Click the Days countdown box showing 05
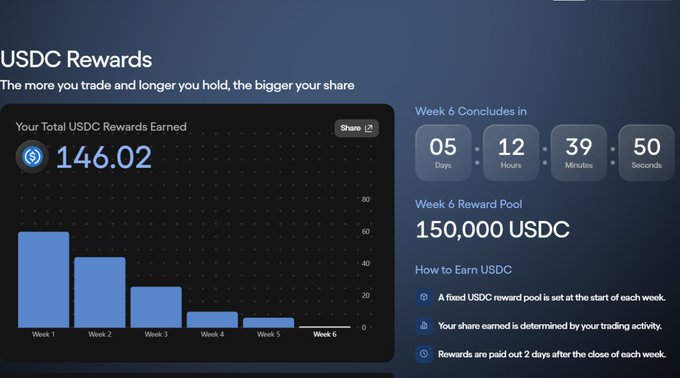This screenshot has width=680, height=378. (443, 153)
